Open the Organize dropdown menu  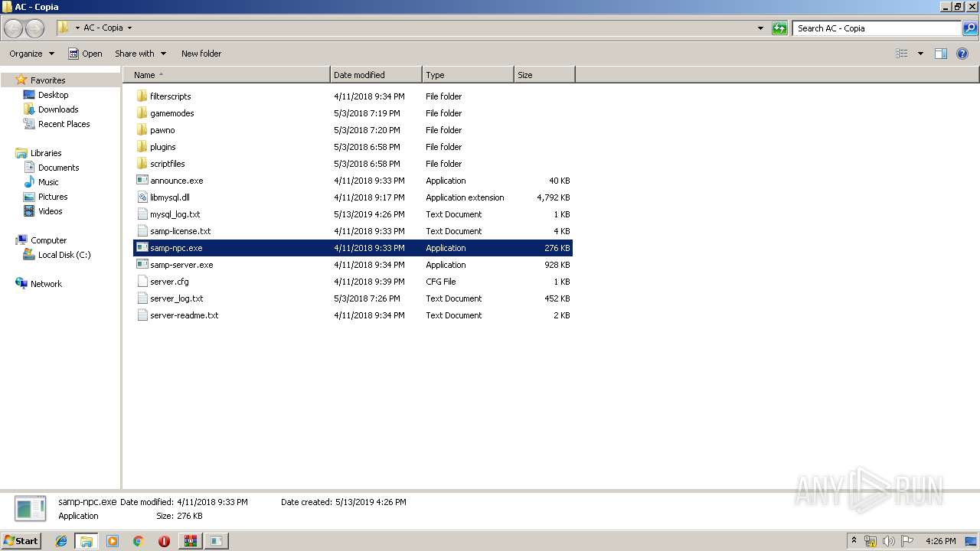tap(31, 54)
